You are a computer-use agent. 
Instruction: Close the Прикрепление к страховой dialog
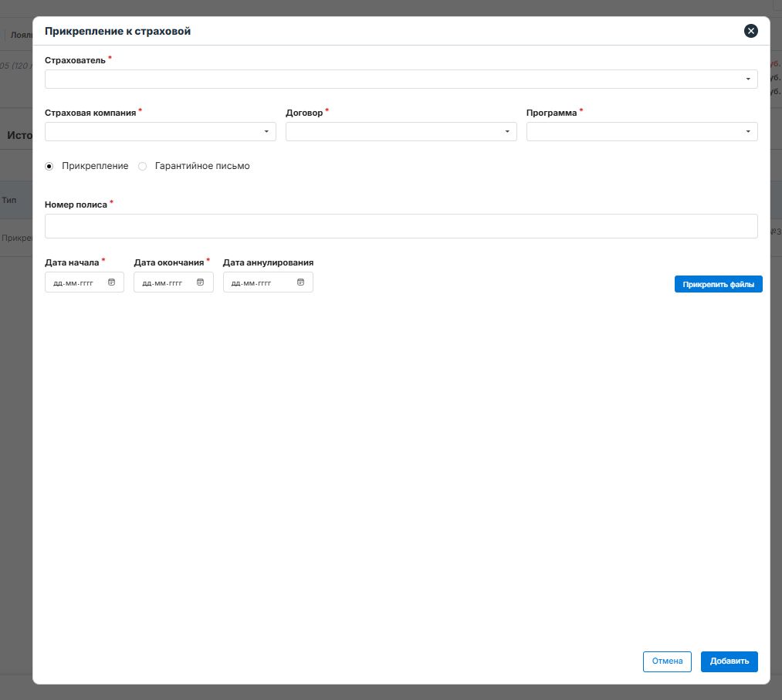pyautogui.click(x=750, y=31)
